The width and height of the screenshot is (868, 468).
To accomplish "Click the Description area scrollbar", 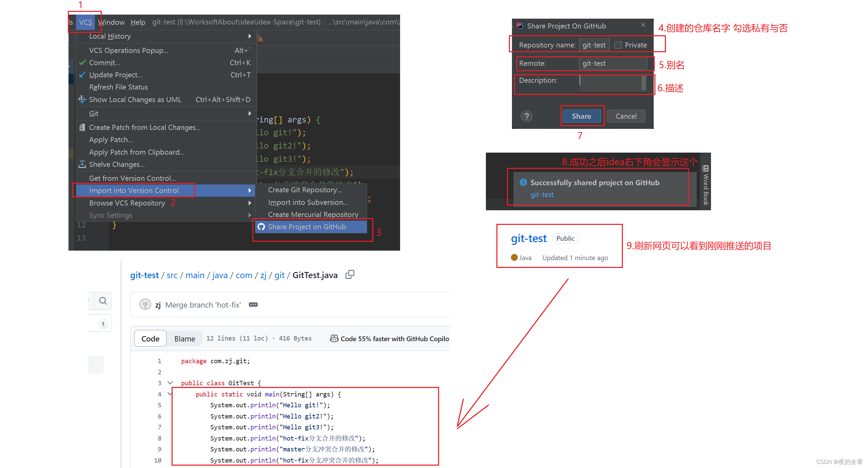I will click(644, 83).
